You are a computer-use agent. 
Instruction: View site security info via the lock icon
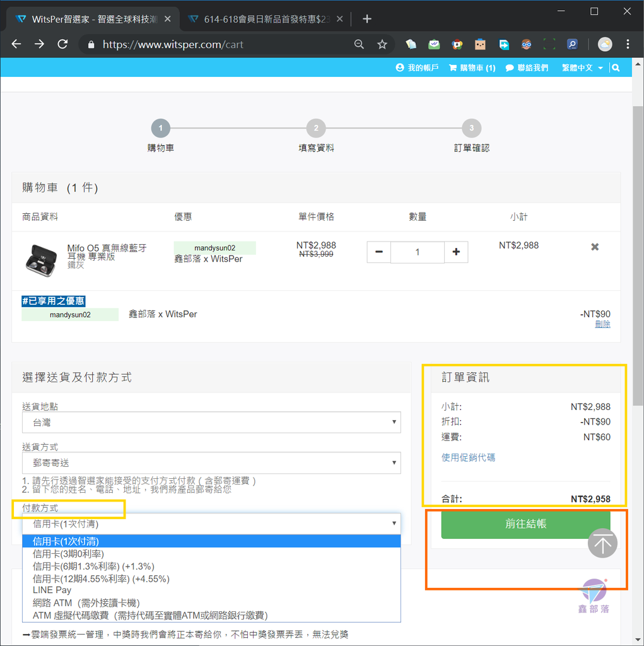tap(91, 45)
